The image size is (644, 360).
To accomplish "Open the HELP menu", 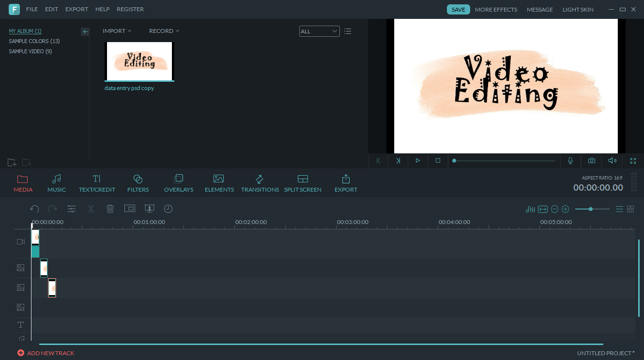I will pyautogui.click(x=102, y=9).
